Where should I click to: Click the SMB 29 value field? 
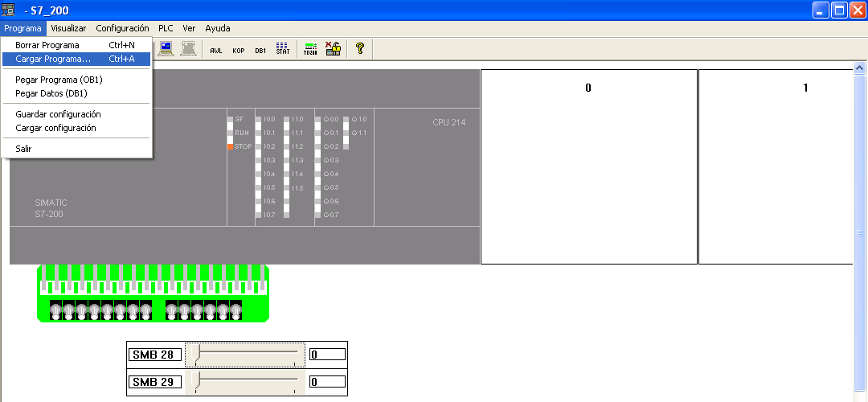tap(327, 382)
